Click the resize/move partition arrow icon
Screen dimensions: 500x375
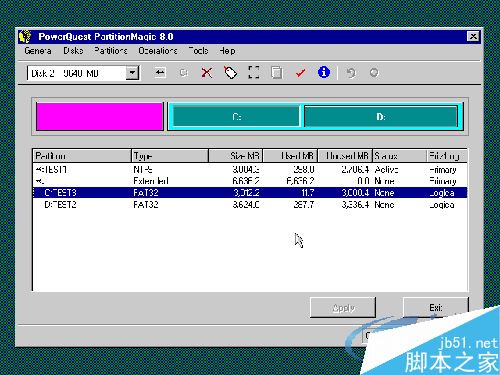pyautogui.click(x=160, y=72)
